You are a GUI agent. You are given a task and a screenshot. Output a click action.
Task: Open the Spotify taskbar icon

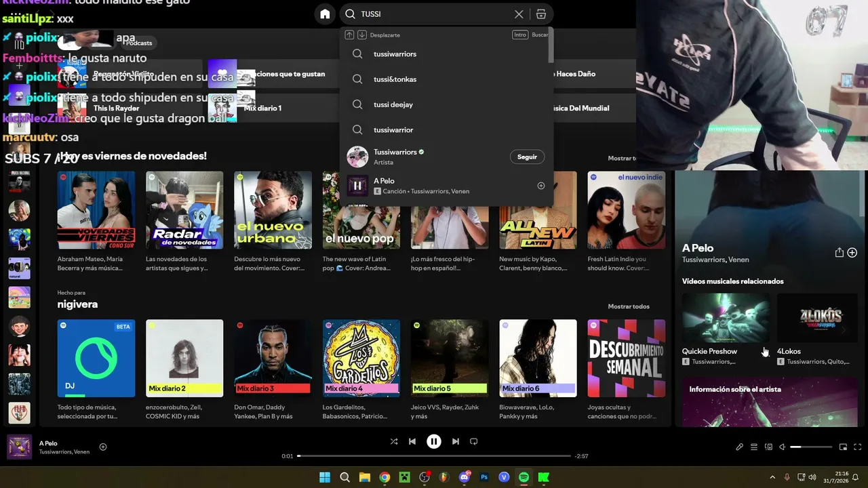tap(524, 477)
